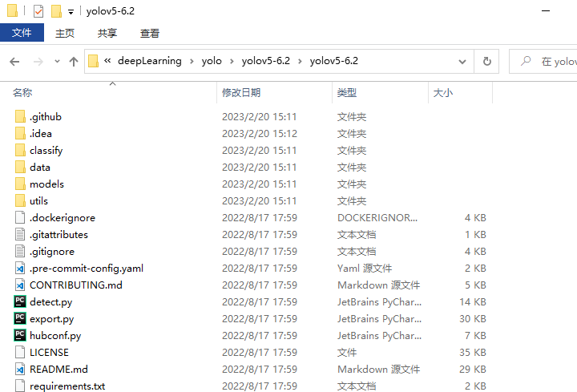The image size is (577, 392).
Task: Open the 主页 ribbon tab
Action: [x=65, y=33]
